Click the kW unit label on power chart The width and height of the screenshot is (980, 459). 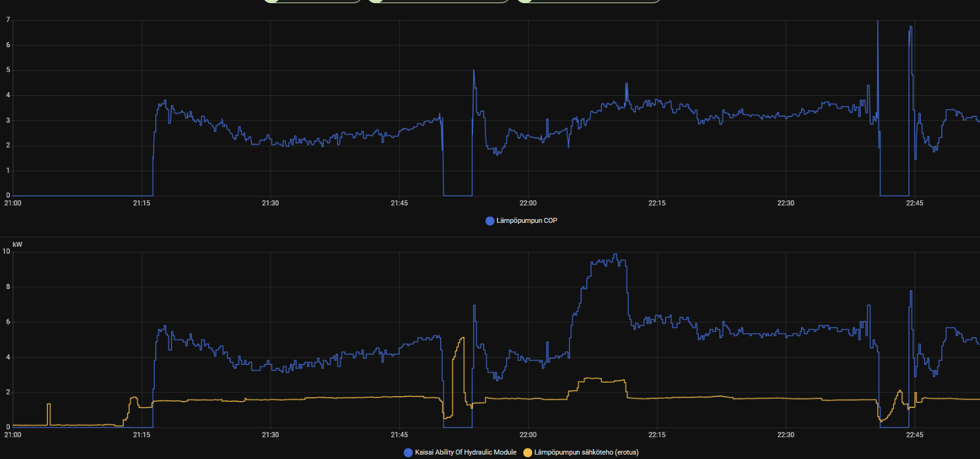click(17, 244)
